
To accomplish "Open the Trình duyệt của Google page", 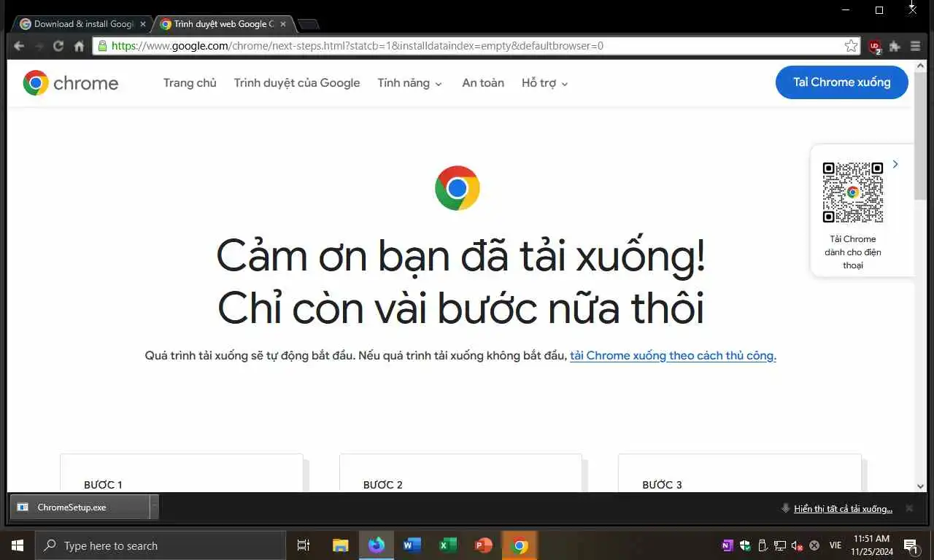I will tap(297, 83).
